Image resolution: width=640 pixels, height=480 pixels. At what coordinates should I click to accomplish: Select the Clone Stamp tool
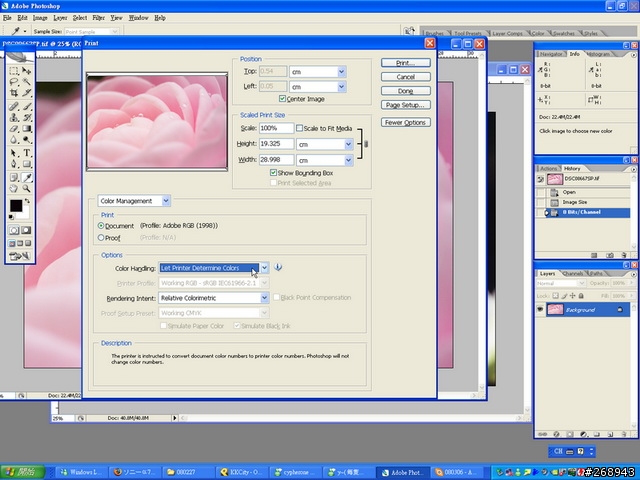[x=14, y=118]
